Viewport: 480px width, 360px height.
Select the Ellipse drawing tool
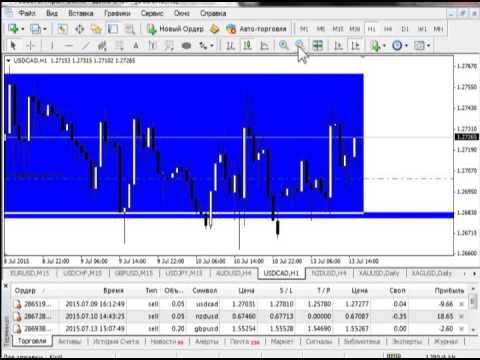tap(186, 45)
